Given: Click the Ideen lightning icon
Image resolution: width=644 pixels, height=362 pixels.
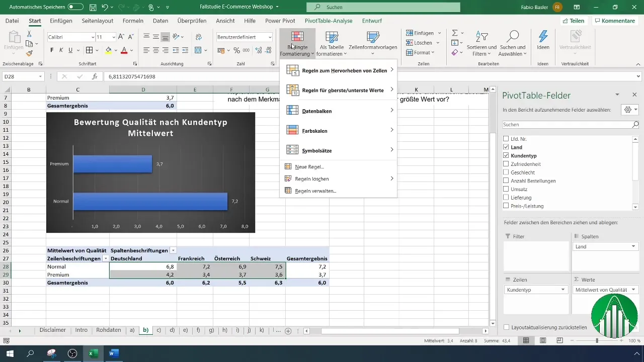Looking at the screenshot, I should click(x=543, y=37).
